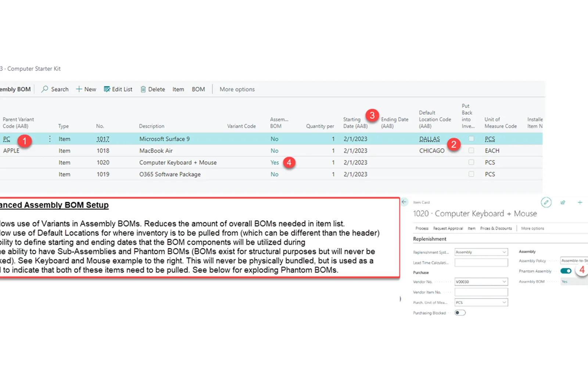
Task: Open the Purch. Unit of Measure dropdown
Action: [x=481, y=302]
